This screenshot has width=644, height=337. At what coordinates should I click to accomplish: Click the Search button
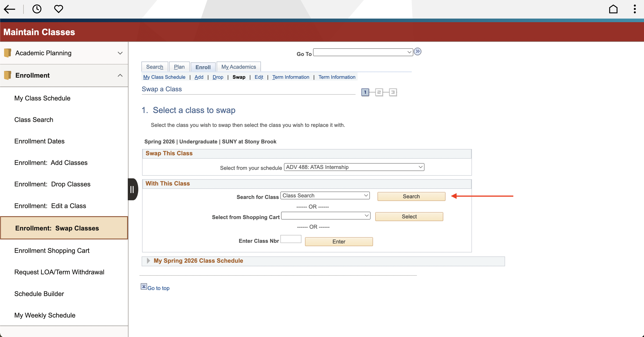[x=411, y=196]
